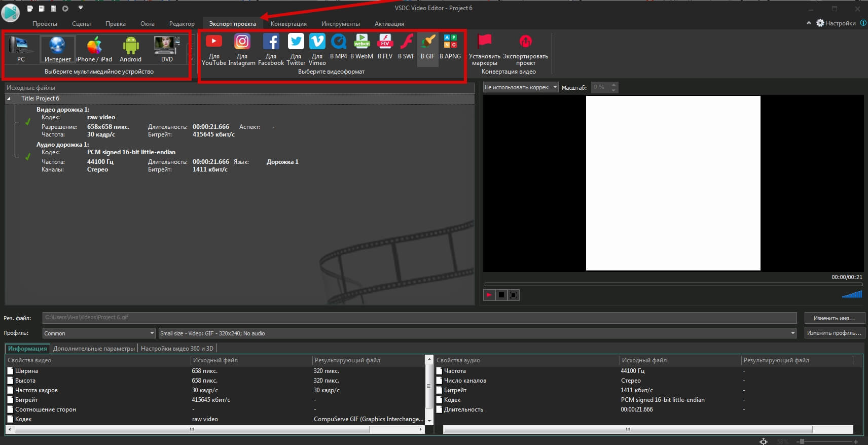
Task: Open the Редактор ribbon tab
Action: point(182,24)
